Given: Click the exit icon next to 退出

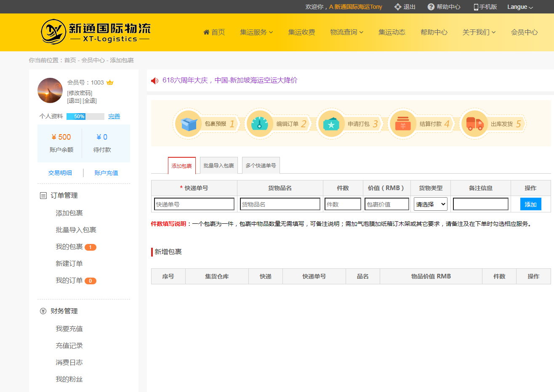Looking at the screenshot, I should (398, 7).
